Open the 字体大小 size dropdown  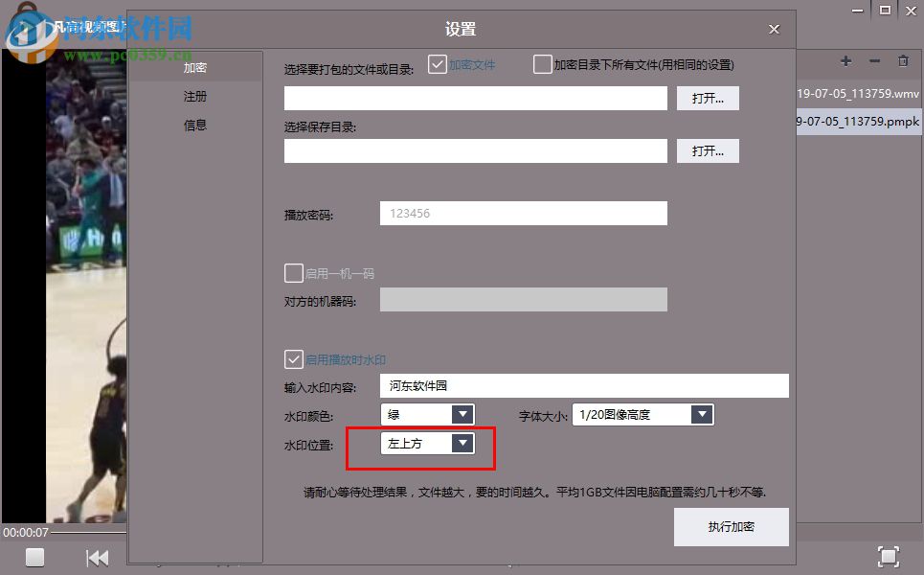click(702, 414)
